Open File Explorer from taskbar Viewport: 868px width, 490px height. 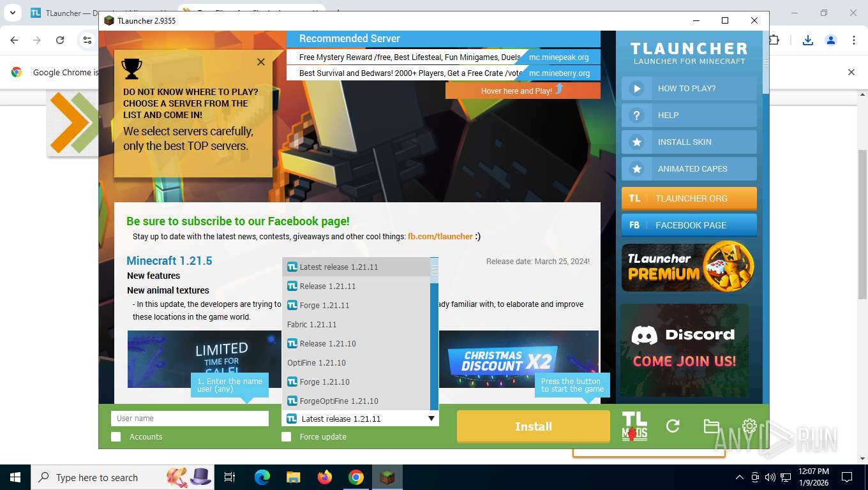point(293,477)
